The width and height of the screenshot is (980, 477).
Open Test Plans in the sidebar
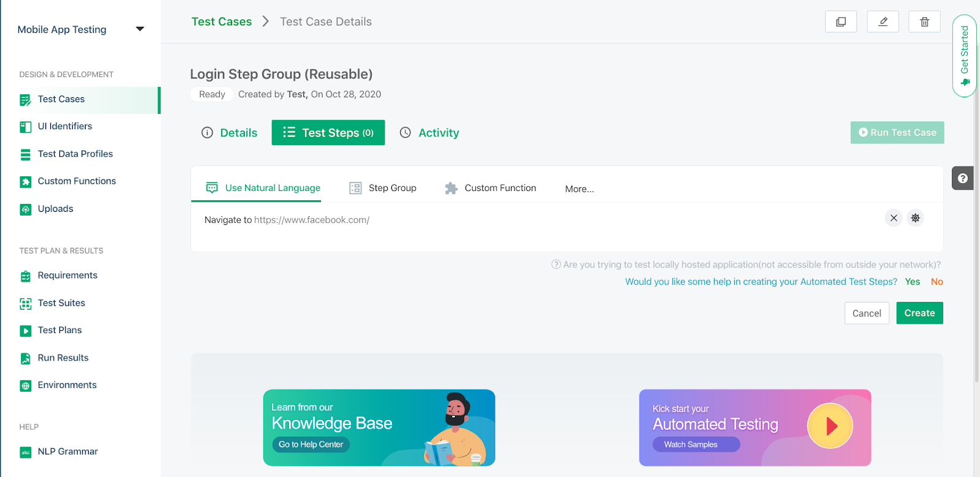[x=59, y=330]
